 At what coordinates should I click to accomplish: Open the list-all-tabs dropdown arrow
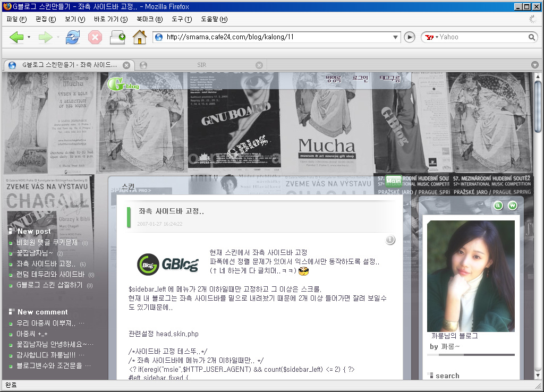click(x=535, y=65)
